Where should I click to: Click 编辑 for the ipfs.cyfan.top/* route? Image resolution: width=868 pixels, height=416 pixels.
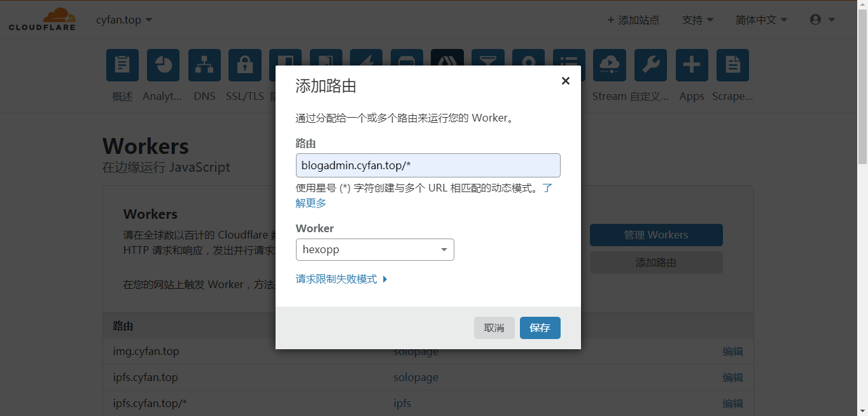pos(732,403)
